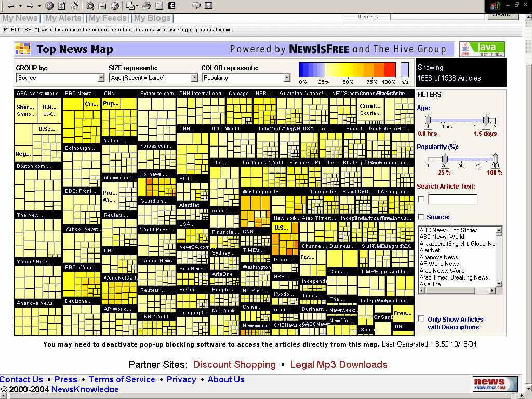Click the Age slider minimum handle
Image resolution: width=532 pixels, height=399 pixels.
[428, 121]
